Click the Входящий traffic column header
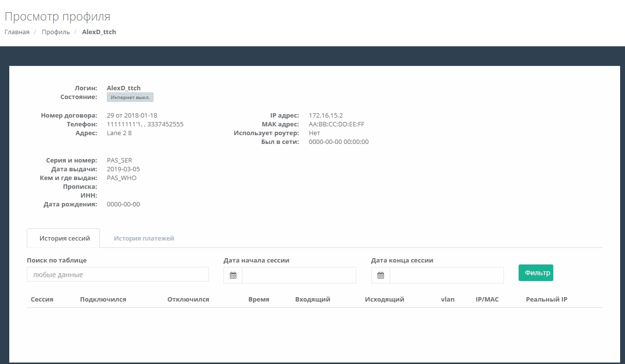 [x=313, y=300]
